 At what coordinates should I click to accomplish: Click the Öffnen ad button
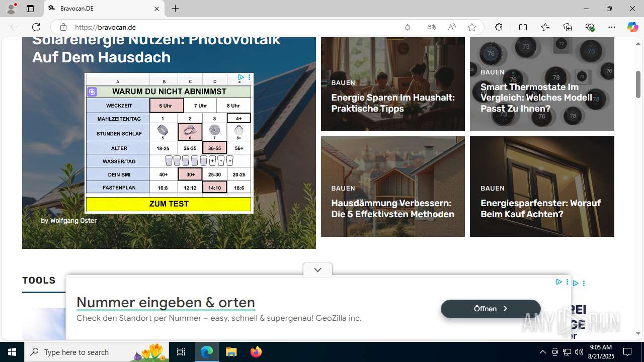click(x=491, y=309)
